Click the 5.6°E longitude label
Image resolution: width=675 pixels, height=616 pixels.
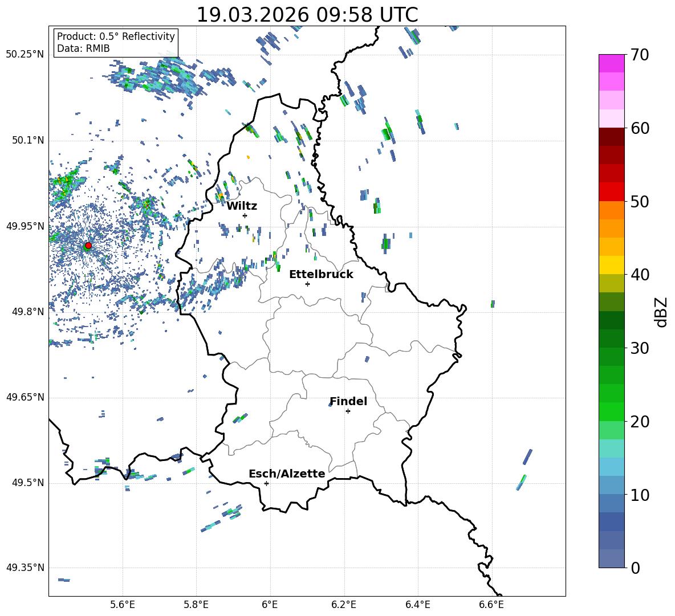coord(122,605)
